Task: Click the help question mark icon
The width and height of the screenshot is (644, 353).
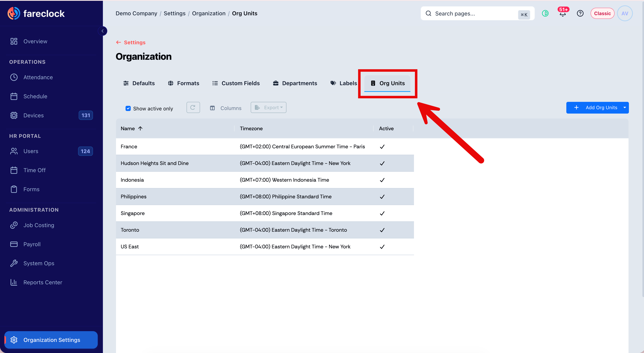Action: pos(580,14)
